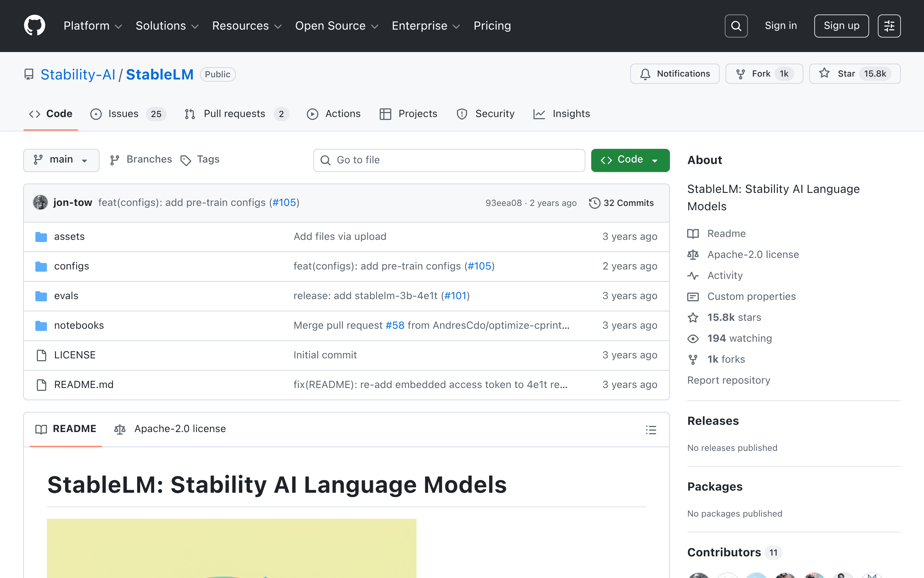Image resolution: width=924 pixels, height=578 pixels.
Task: Click the star icon in the Star button
Action: (x=824, y=73)
